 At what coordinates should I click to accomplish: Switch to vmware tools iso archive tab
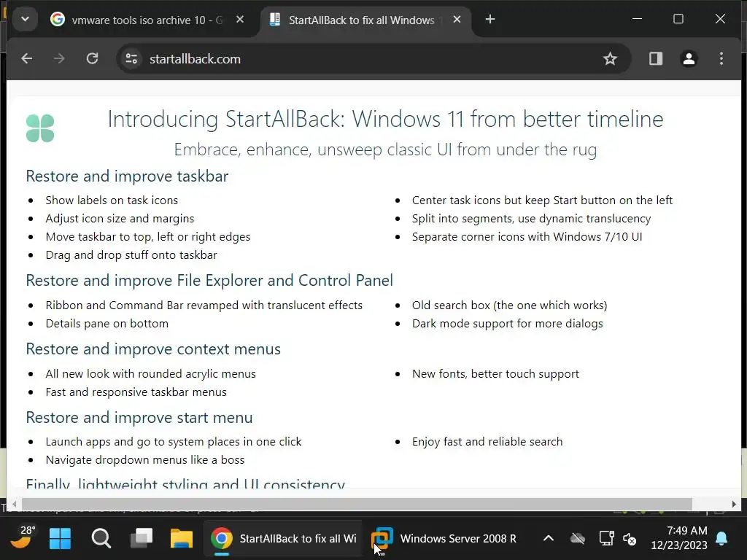click(147, 20)
